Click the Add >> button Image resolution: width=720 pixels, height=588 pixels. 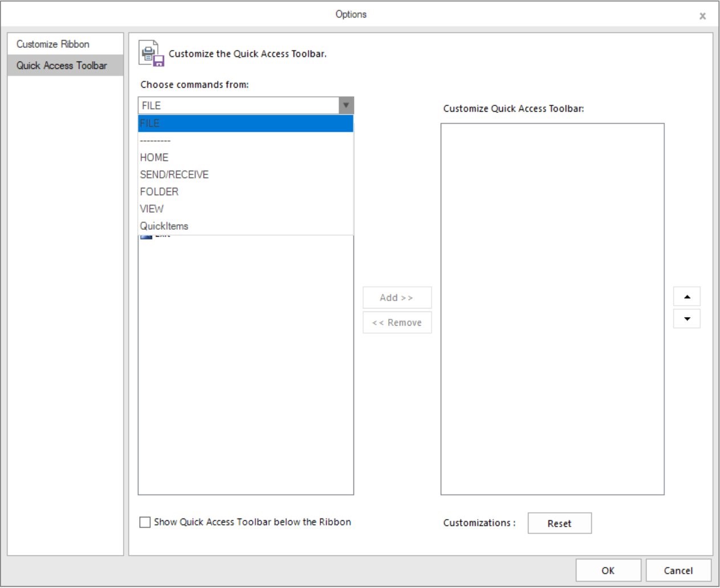click(397, 297)
